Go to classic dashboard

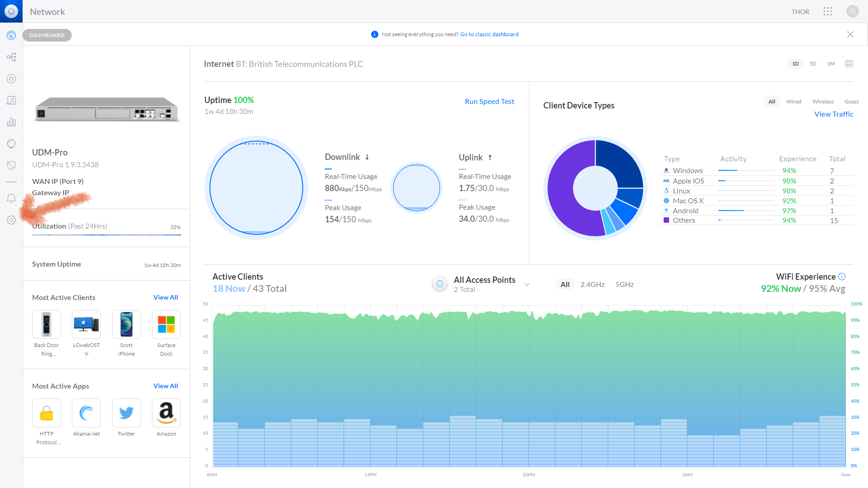pos(489,34)
